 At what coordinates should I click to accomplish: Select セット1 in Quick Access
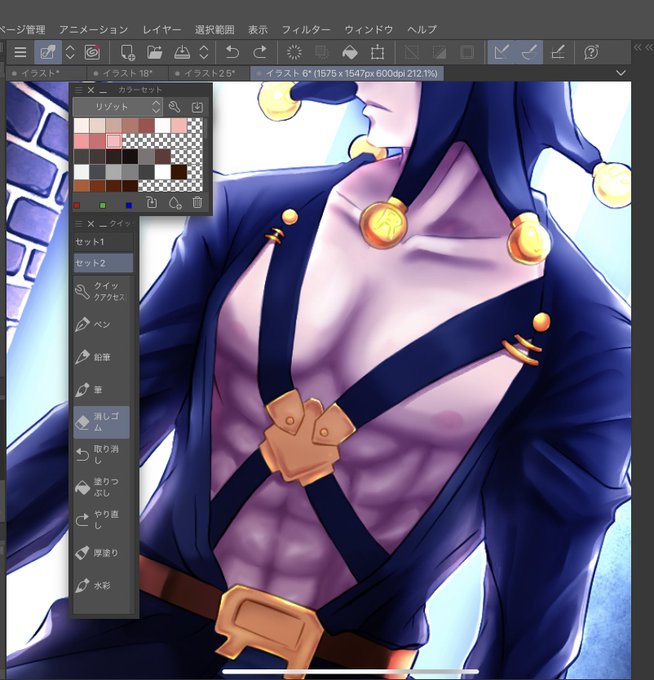point(103,242)
